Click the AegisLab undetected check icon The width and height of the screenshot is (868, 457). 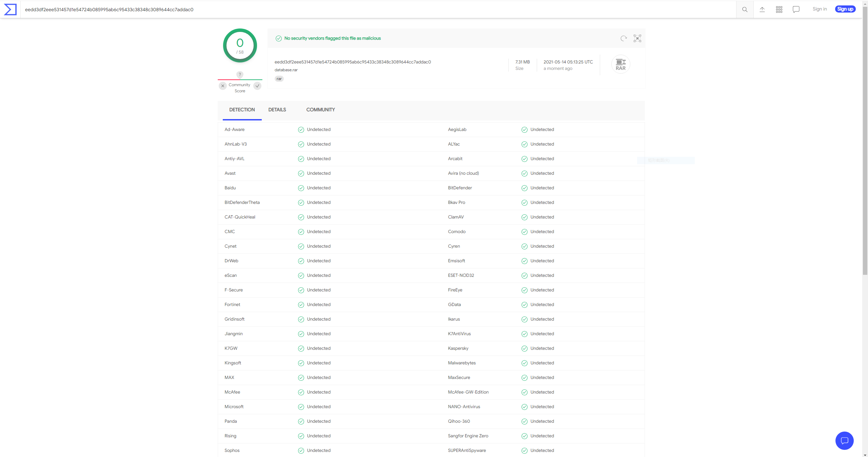pyautogui.click(x=524, y=130)
